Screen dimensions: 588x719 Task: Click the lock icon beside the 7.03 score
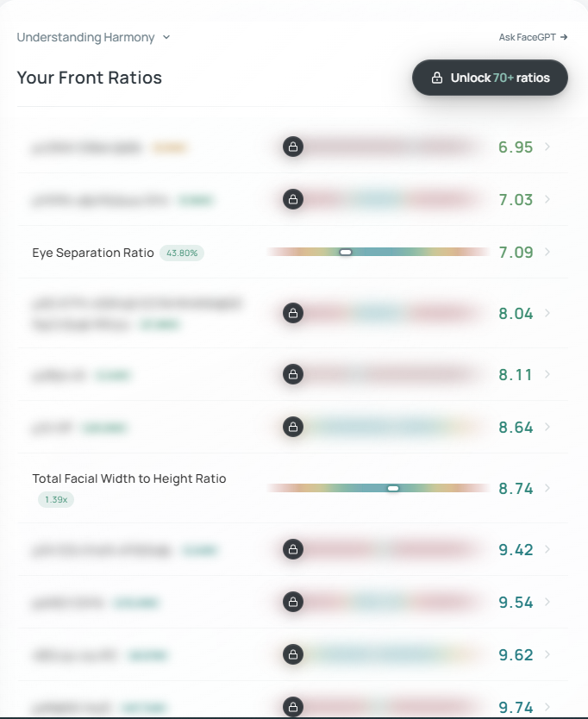coord(293,200)
